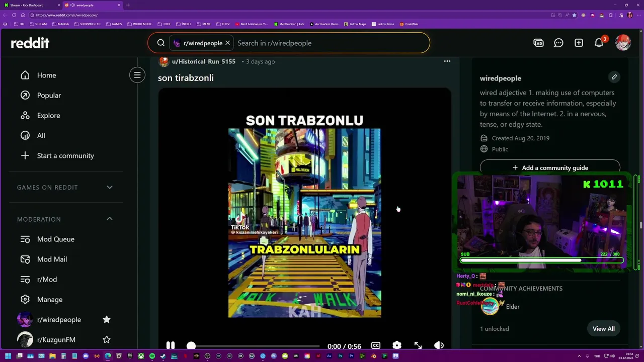
Task: Open Discord from the taskbar
Action: click(86, 356)
